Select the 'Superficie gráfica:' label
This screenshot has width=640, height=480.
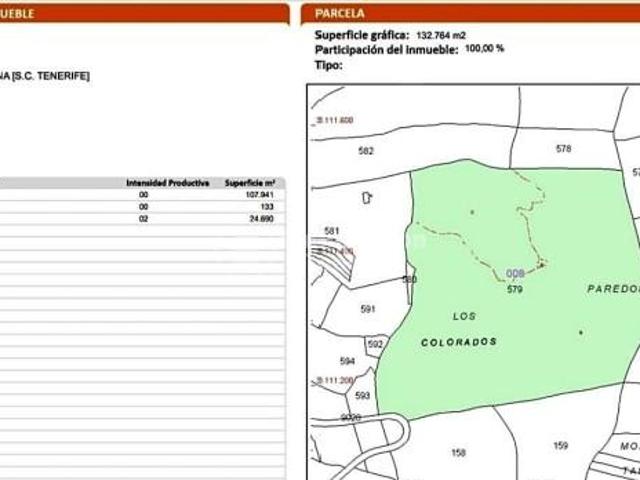pos(361,35)
